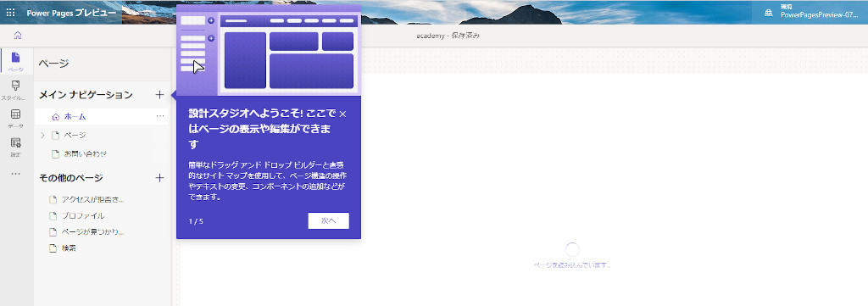The image size is (868, 306).
Task: Open the app launcher waffle icon
Action: click(10, 12)
